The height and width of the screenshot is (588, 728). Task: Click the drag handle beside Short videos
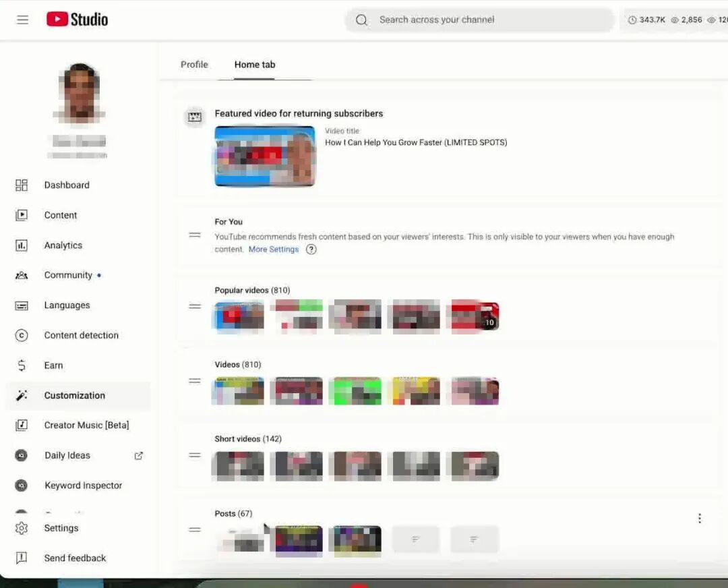click(195, 455)
